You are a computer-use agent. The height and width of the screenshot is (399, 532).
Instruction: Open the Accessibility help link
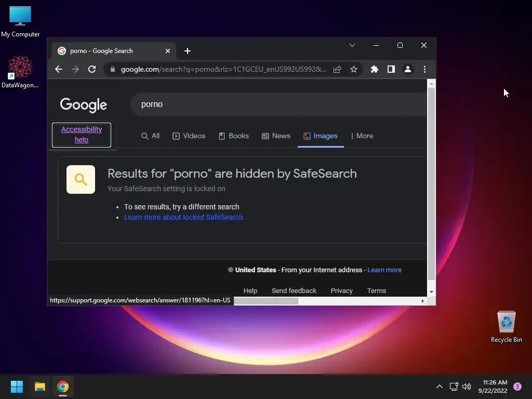click(82, 135)
